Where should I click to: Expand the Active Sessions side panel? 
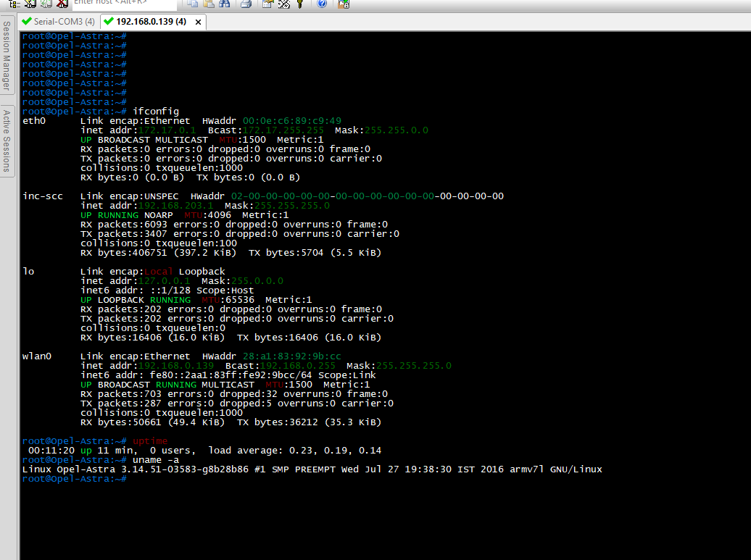(7, 141)
